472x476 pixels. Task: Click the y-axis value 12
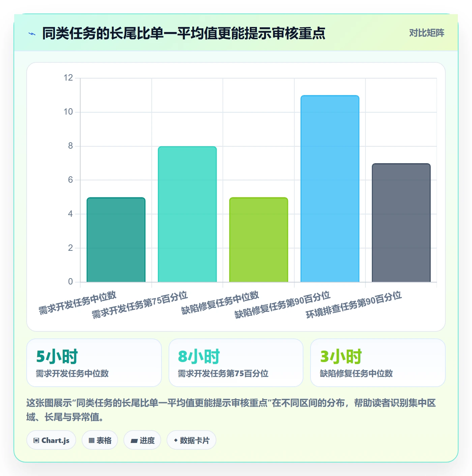coord(68,78)
